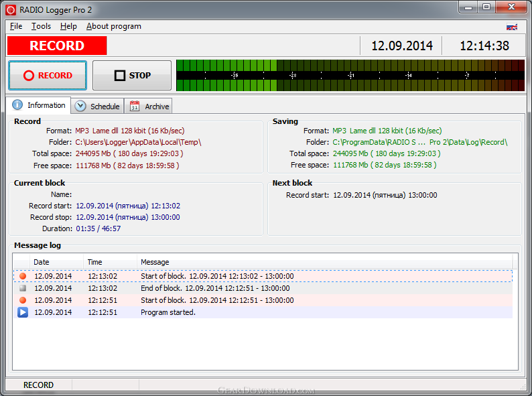Minimize the RADIO Logger Pro 2 window
Viewport: 532px width, 396px height.
[x=468, y=7]
